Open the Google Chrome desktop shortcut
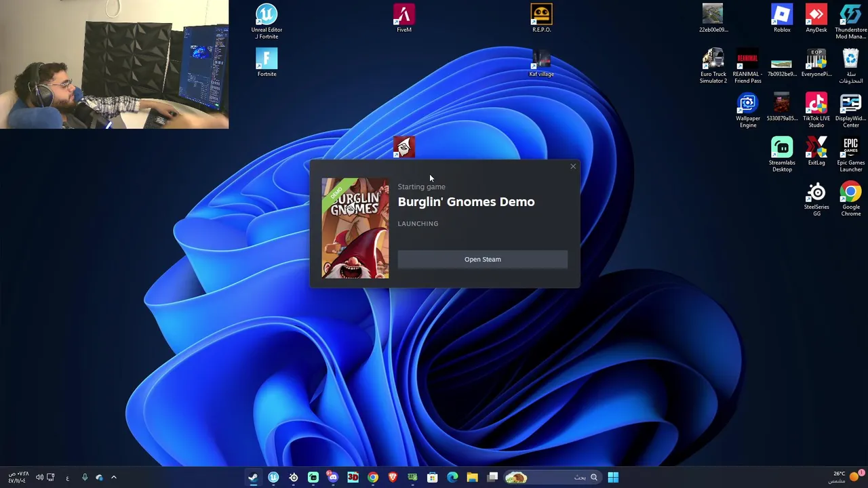This screenshot has height=488, width=868. [x=850, y=199]
